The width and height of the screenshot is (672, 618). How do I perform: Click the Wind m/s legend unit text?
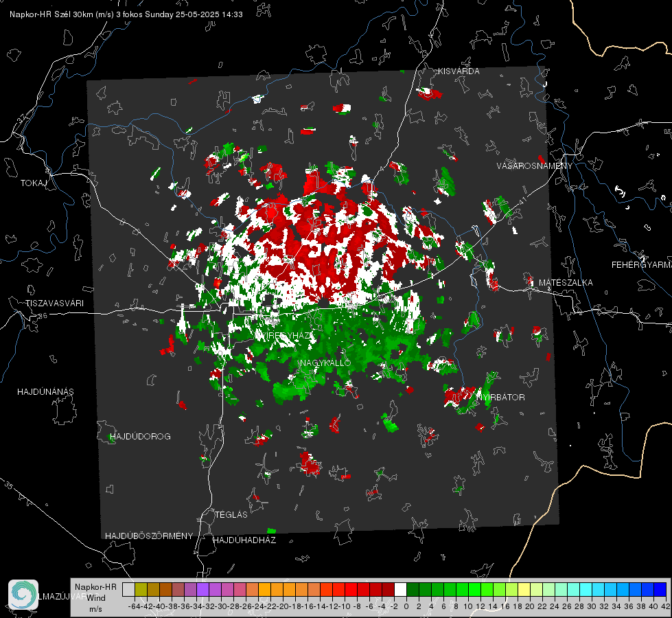coord(95,603)
